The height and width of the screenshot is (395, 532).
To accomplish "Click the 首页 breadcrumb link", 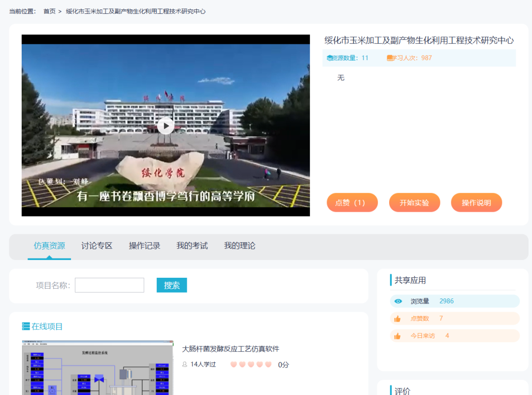I will tap(50, 11).
